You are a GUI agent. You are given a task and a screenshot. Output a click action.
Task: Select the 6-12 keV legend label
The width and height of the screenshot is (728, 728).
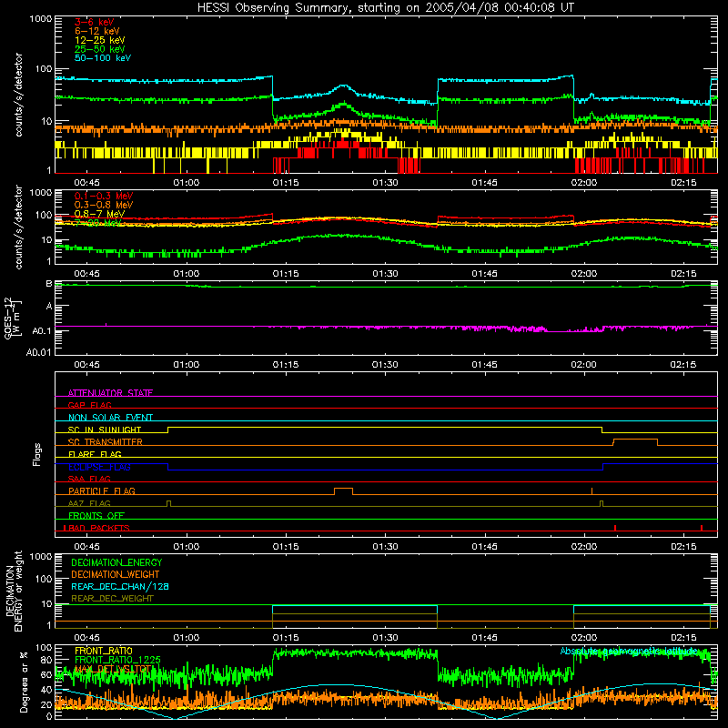click(97, 31)
